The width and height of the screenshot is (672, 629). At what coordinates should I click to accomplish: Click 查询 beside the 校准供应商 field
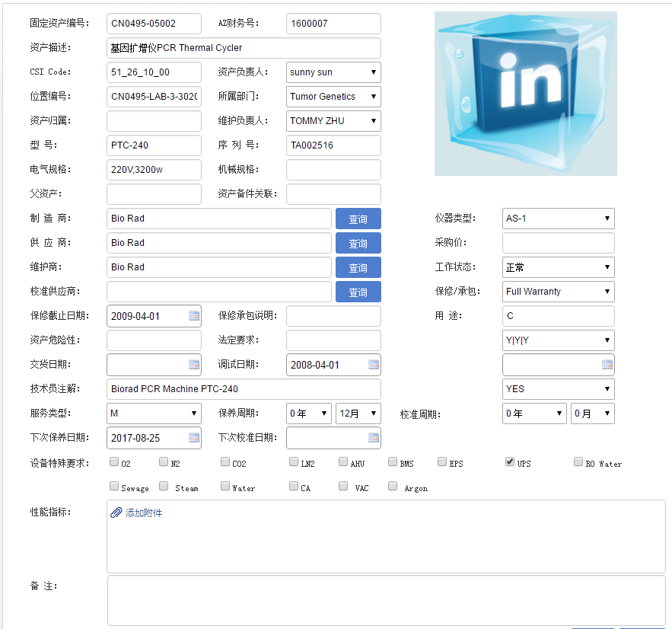point(358,292)
